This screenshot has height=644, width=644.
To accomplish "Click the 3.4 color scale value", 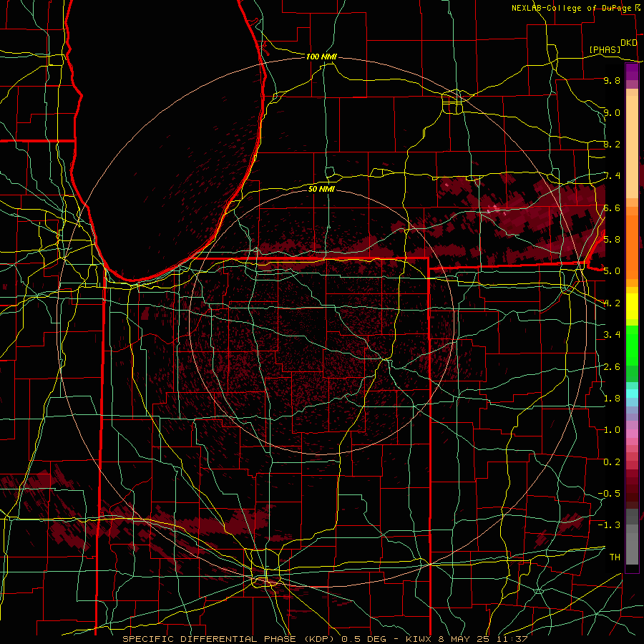I will tap(612, 334).
